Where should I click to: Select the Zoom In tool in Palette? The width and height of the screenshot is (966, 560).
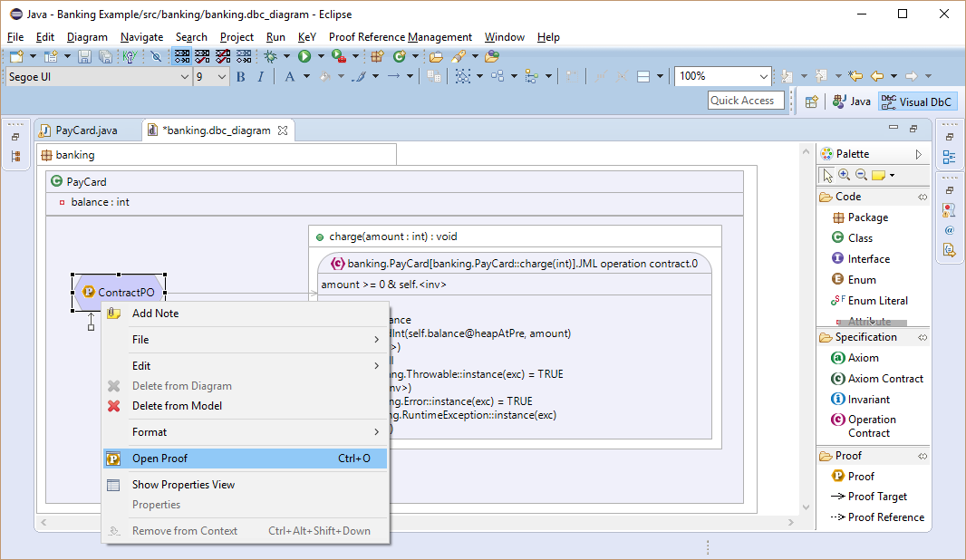845,175
